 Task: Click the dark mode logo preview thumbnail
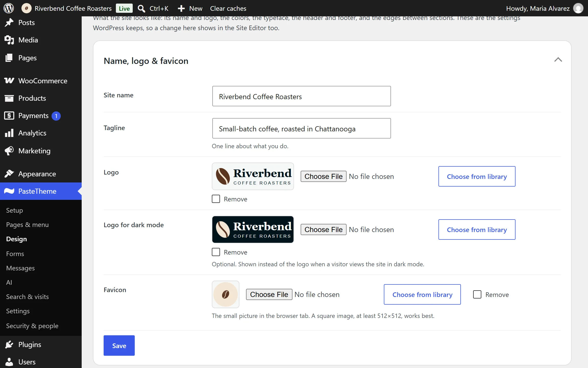[x=253, y=229]
